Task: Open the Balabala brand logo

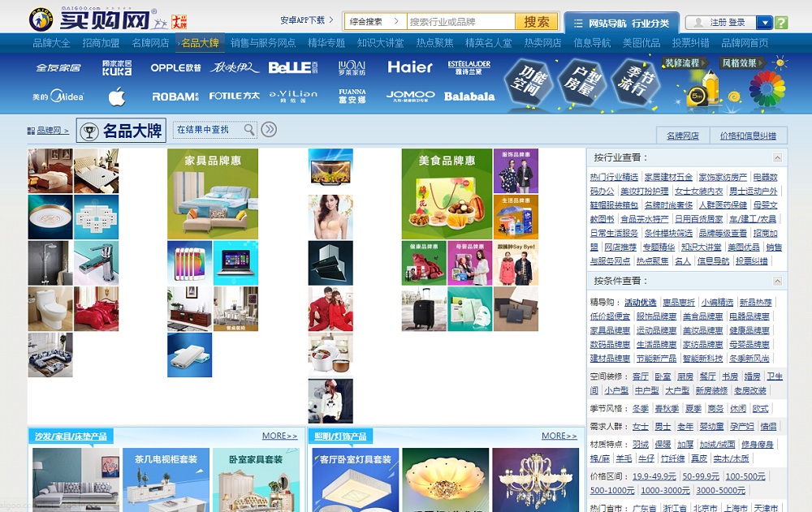Action: 469,97
